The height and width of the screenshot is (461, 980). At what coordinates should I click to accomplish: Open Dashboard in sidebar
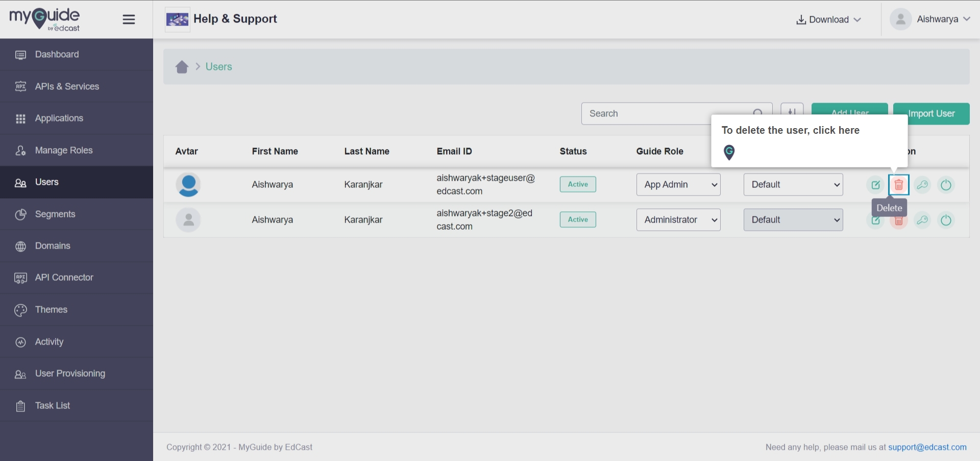click(x=77, y=54)
